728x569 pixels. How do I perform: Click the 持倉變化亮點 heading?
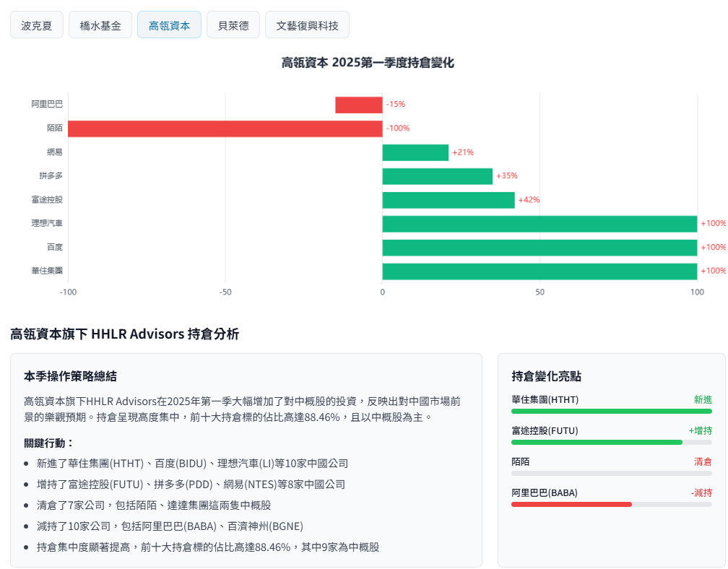tap(546, 376)
